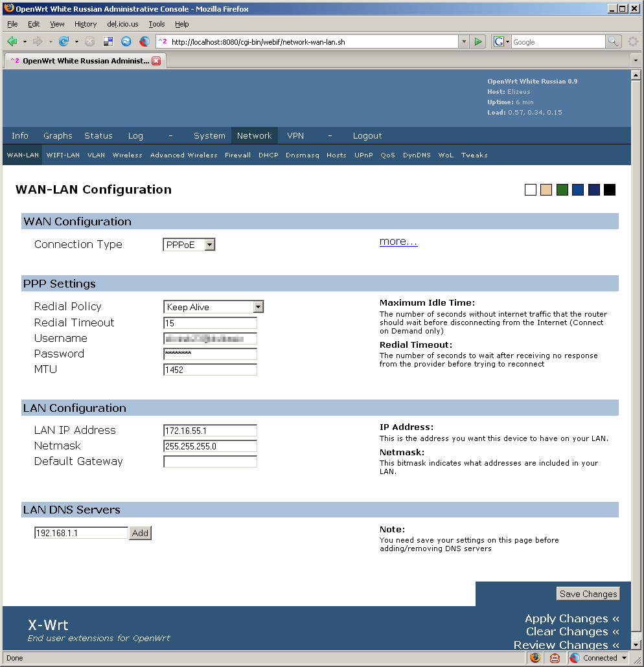Click the Save Changes button
Viewport: 644px width, 667px height.
(x=588, y=593)
